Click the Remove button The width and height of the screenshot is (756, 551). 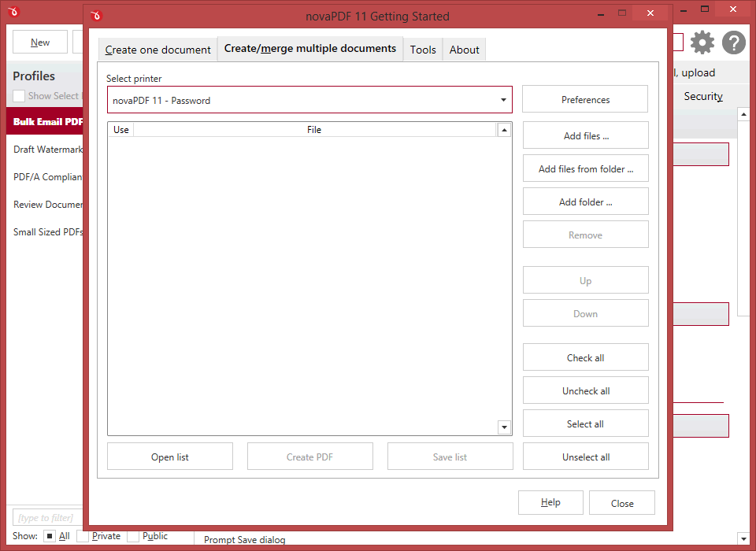tap(586, 235)
